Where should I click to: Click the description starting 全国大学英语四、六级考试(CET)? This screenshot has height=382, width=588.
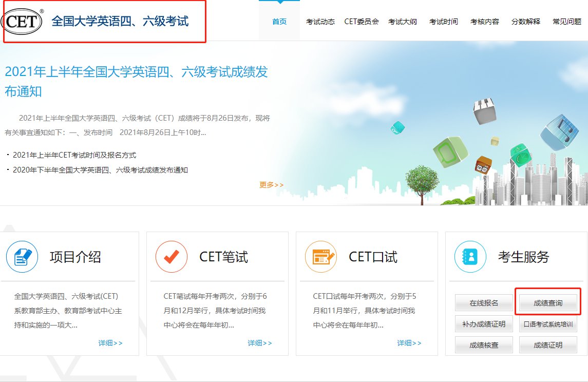[x=68, y=311]
